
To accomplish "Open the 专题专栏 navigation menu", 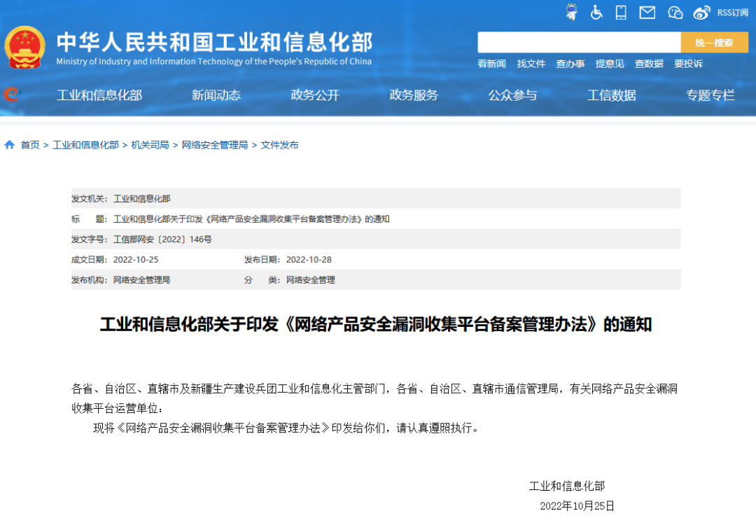I will click(x=710, y=95).
